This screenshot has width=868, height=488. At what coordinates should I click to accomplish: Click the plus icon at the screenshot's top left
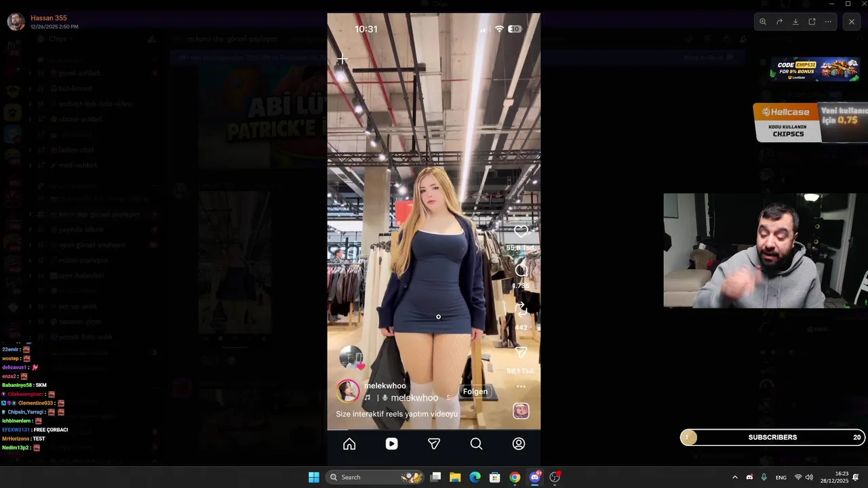click(x=342, y=60)
